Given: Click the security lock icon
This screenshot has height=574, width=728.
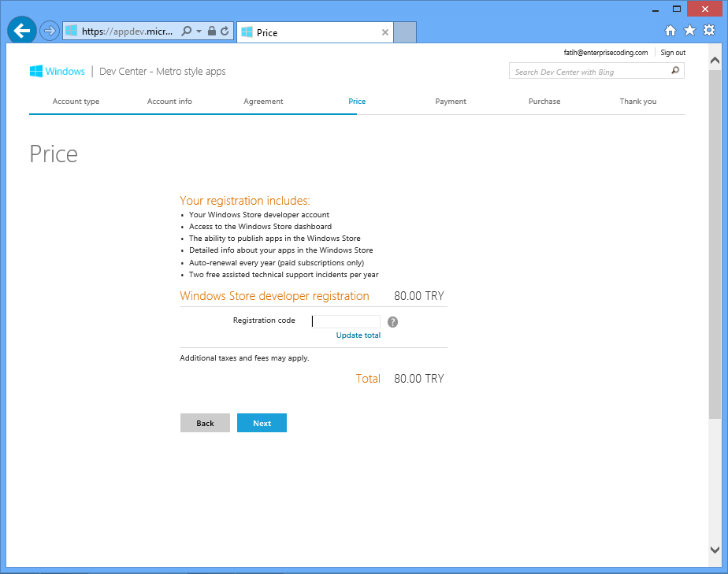Looking at the screenshot, I should (212, 31).
